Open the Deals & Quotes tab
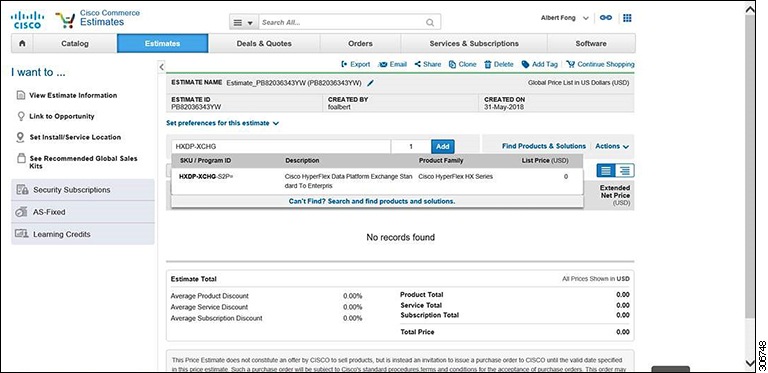The height and width of the screenshot is (373, 768). point(264,43)
